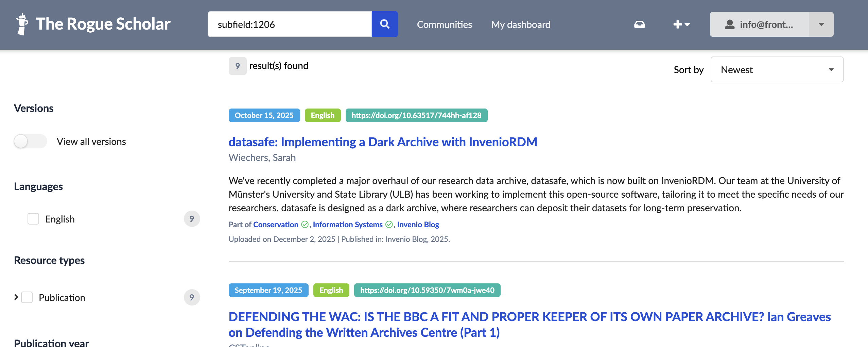Viewport: 868px width, 347px height.
Task: Go to Communities page
Action: point(444,24)
